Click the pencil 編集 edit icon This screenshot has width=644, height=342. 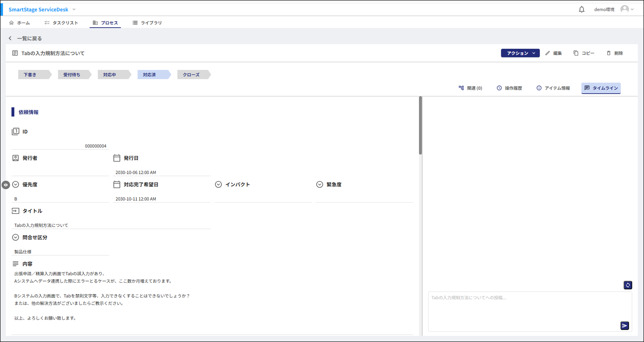point(548,53)
